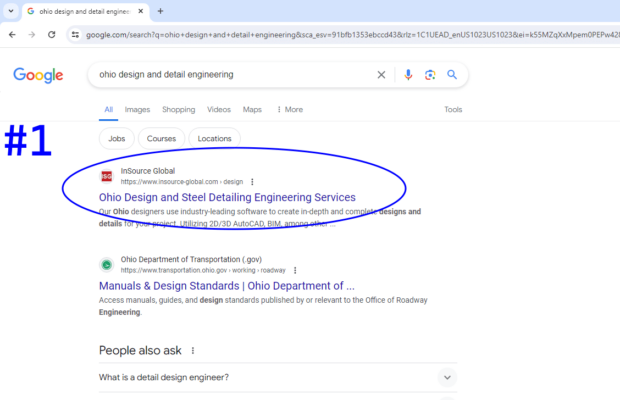Open a new browser tab
Screen dimensions: 620x400
(160, 11)
